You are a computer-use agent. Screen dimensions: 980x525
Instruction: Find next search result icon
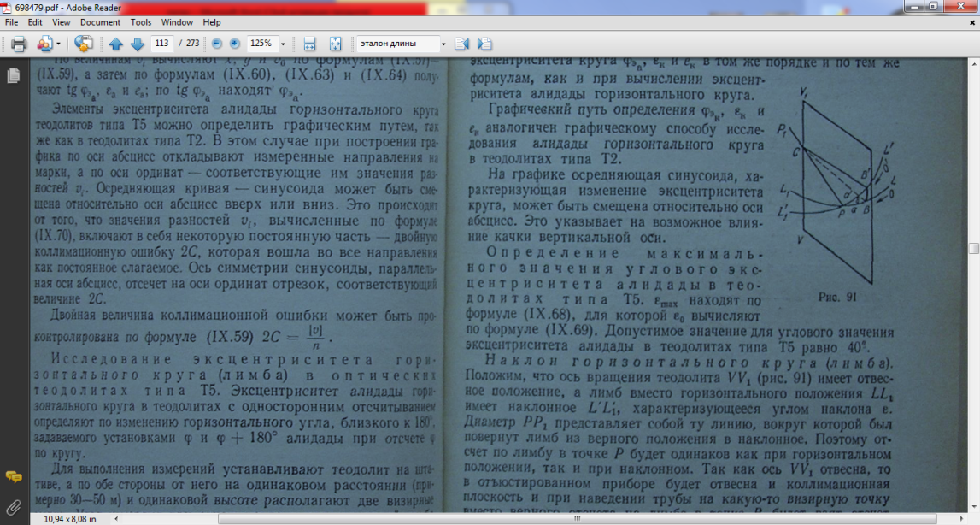pyautogui.click(x=484, y=44)
